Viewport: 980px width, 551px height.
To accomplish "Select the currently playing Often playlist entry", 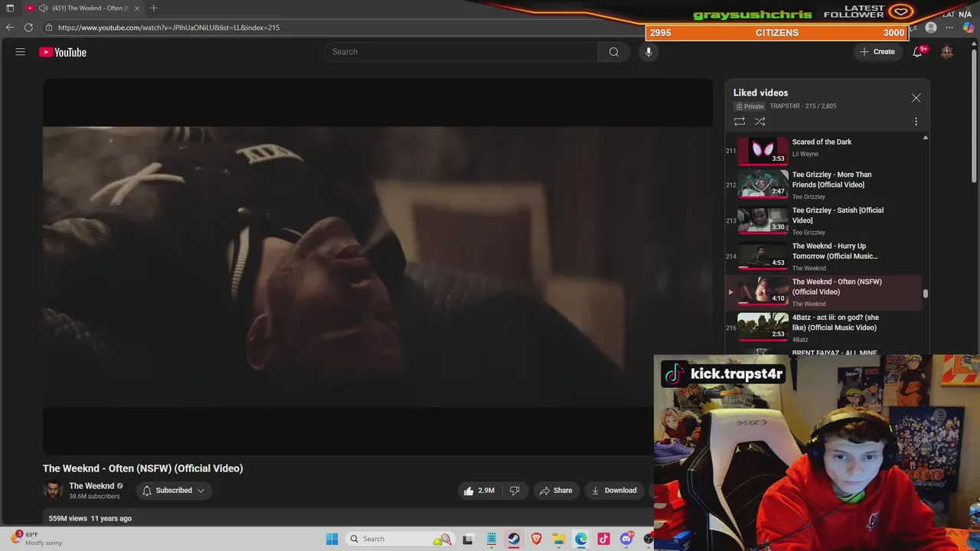I will 825,292.
